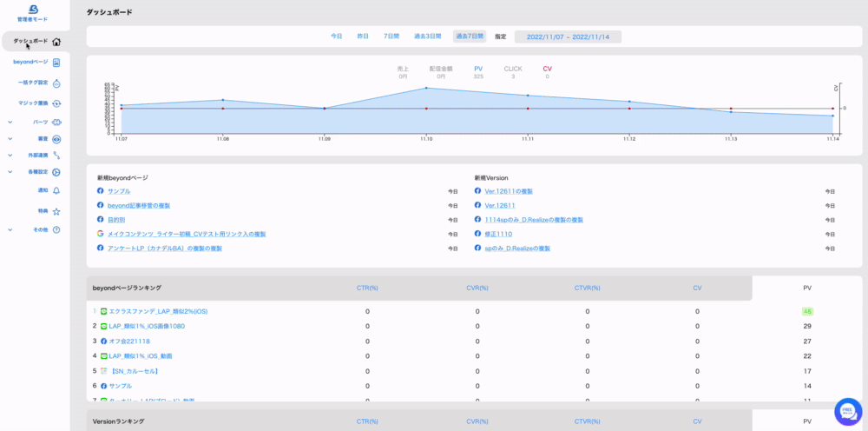Click icon beside 【SN_カルーセル】 ranking row
868x431 pixels.
pos(103,371)
